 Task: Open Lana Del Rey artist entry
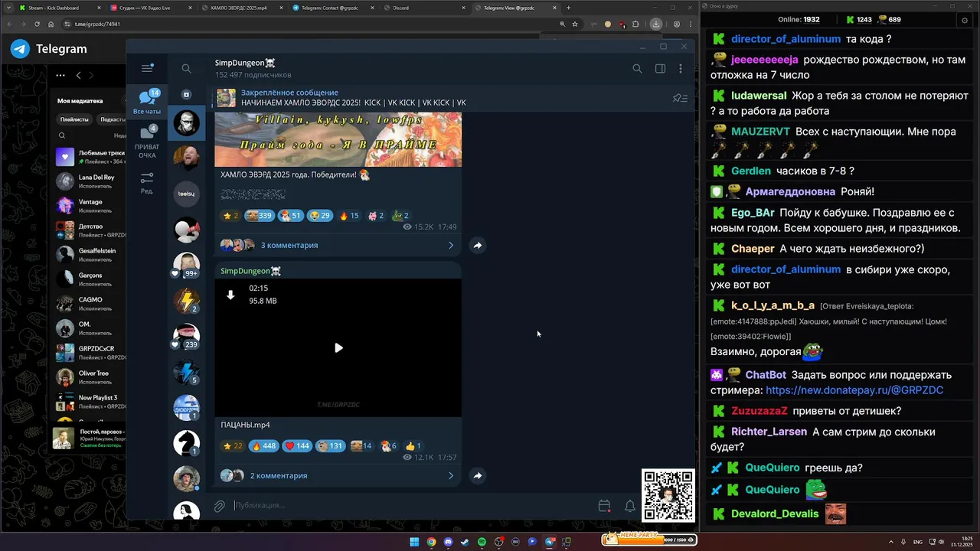click(x=90, y=181)
